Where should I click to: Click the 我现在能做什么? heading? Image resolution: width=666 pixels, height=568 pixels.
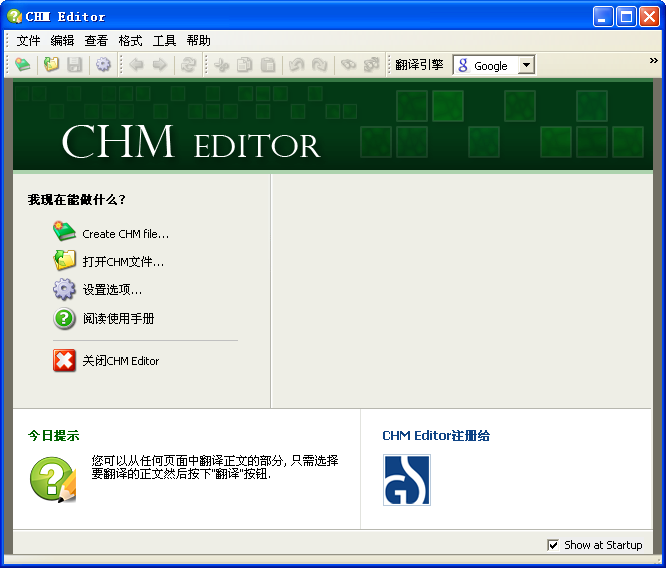76,200
